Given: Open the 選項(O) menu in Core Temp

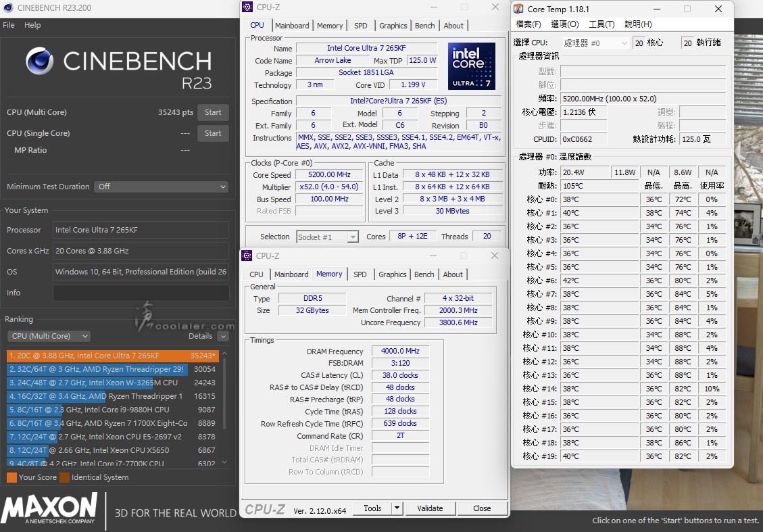Looking at the screenshot, I should tap(565, 24).
